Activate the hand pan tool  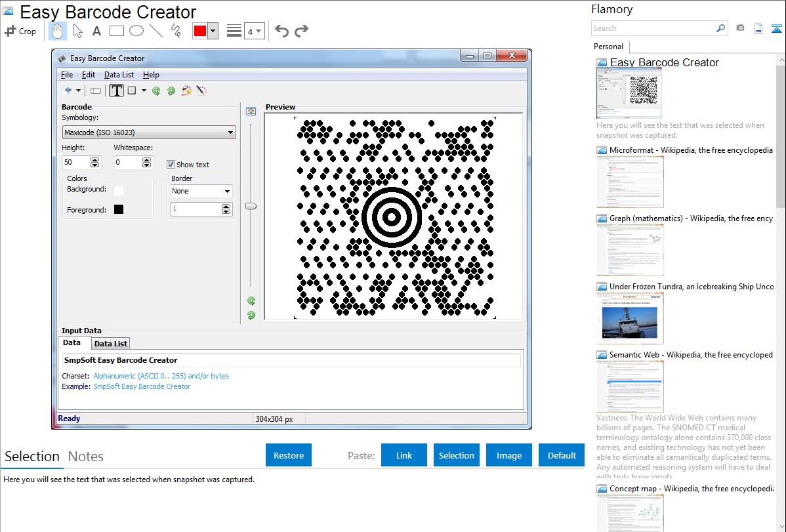[x=58, y=31]
